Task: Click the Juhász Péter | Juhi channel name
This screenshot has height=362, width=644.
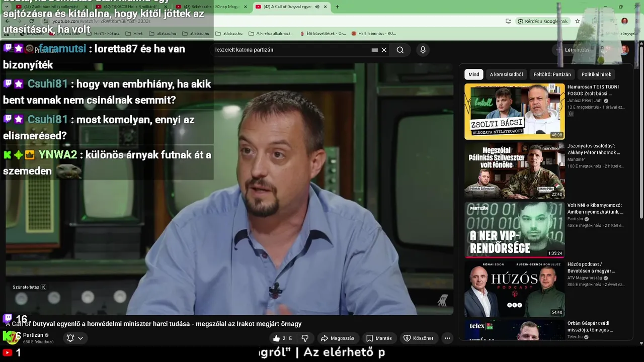Action: point(585,101)
